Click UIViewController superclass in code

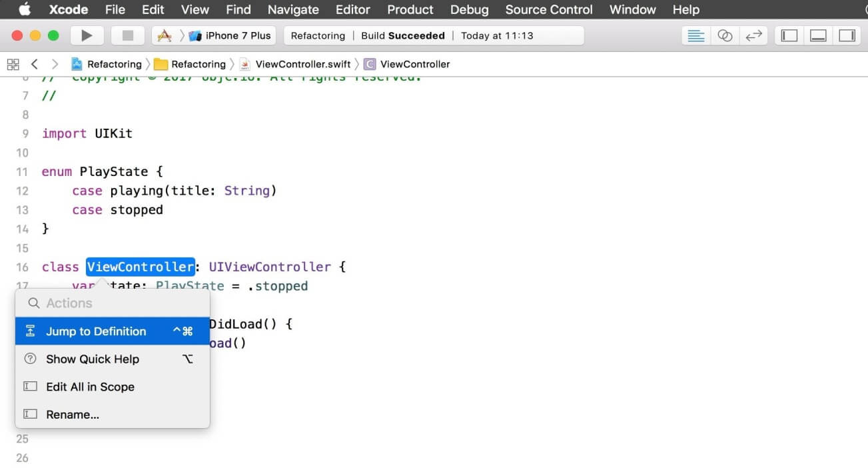[270, 267]
